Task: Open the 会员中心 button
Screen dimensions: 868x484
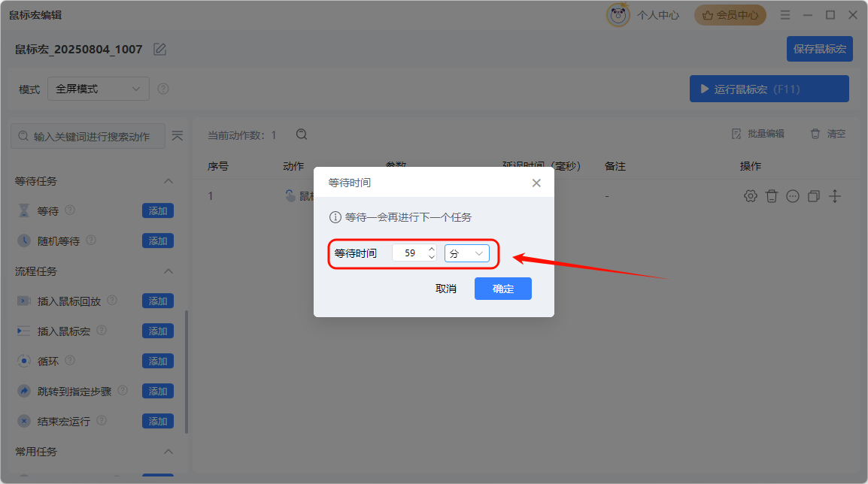Action: [730, 15]
